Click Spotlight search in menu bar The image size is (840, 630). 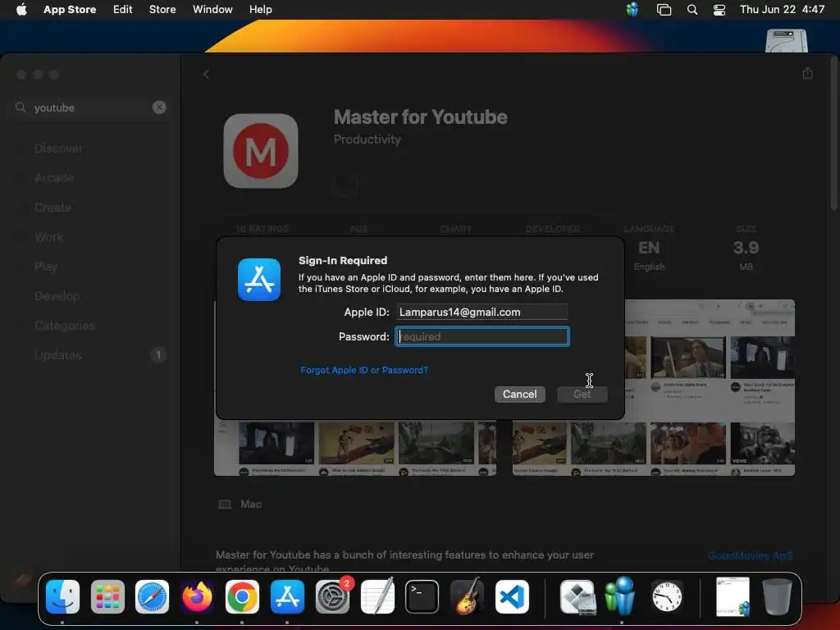(692, 9)
